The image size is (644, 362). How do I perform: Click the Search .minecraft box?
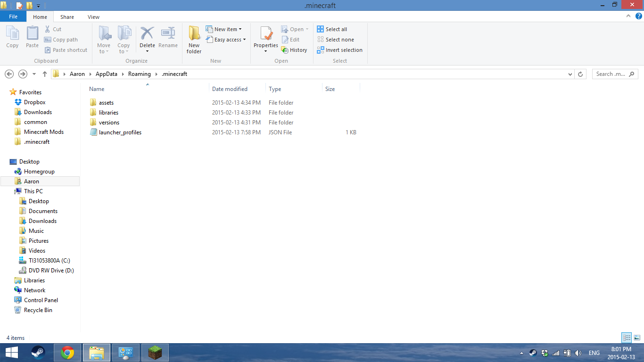[615, 74]
